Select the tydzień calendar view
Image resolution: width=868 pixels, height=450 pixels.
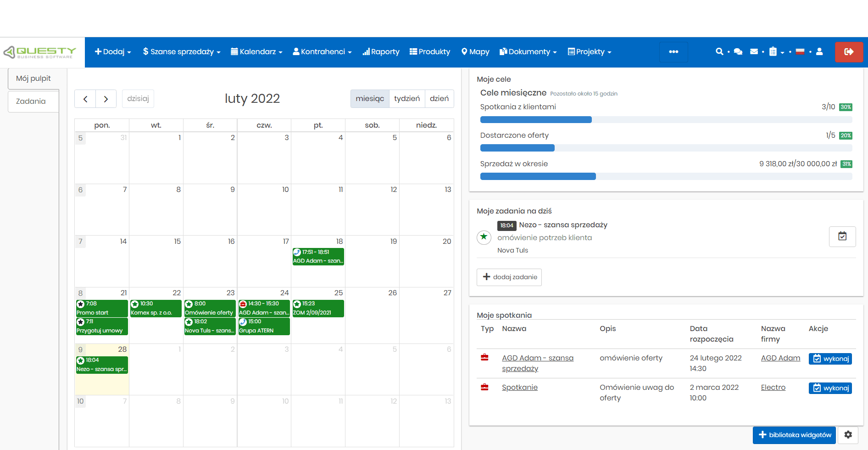(407, 99)
